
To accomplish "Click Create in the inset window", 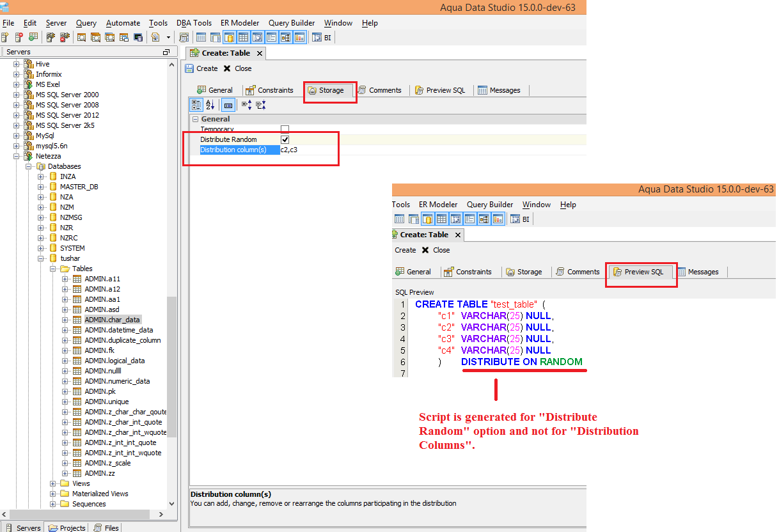I will (405, 250).
